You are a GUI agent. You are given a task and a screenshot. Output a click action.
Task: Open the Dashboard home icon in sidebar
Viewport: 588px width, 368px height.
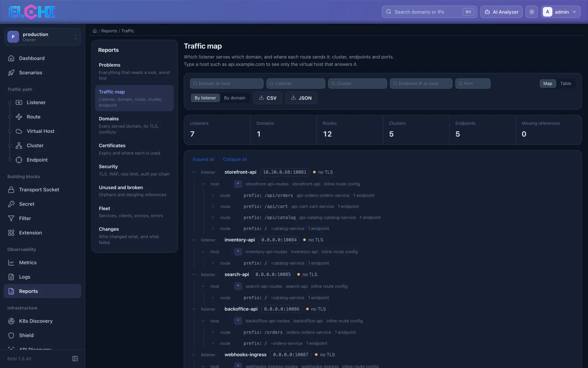pos(11,58)
